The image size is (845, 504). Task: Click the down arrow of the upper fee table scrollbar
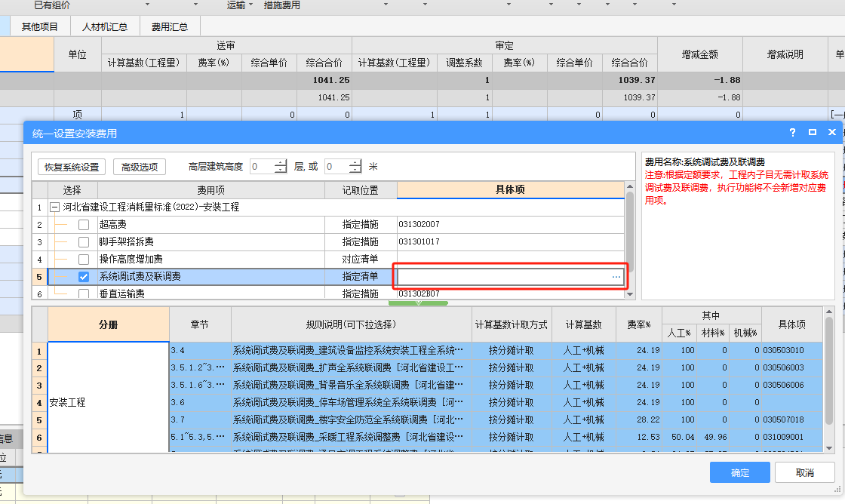click(x=629, y=294)
